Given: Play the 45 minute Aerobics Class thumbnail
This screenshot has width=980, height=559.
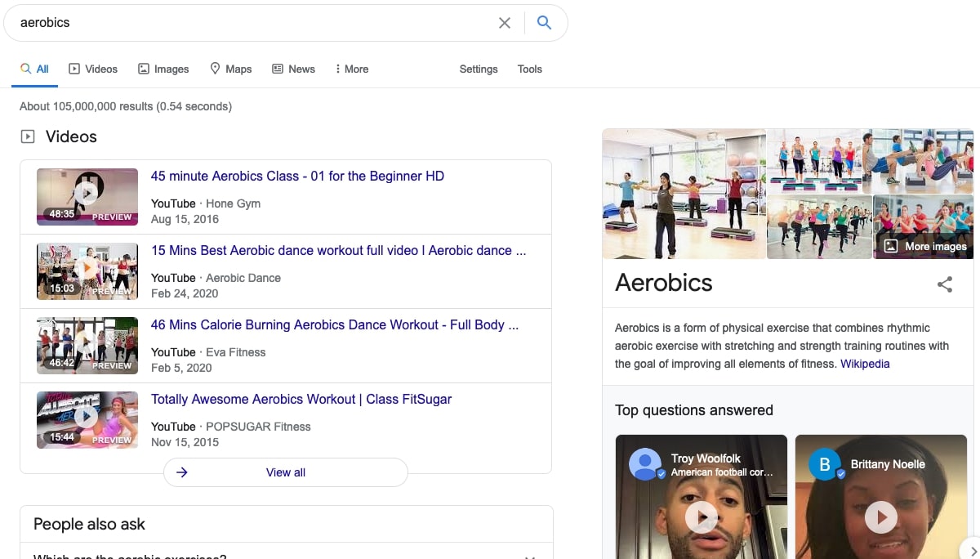Looking at the screenshot, I should point(87,196).
